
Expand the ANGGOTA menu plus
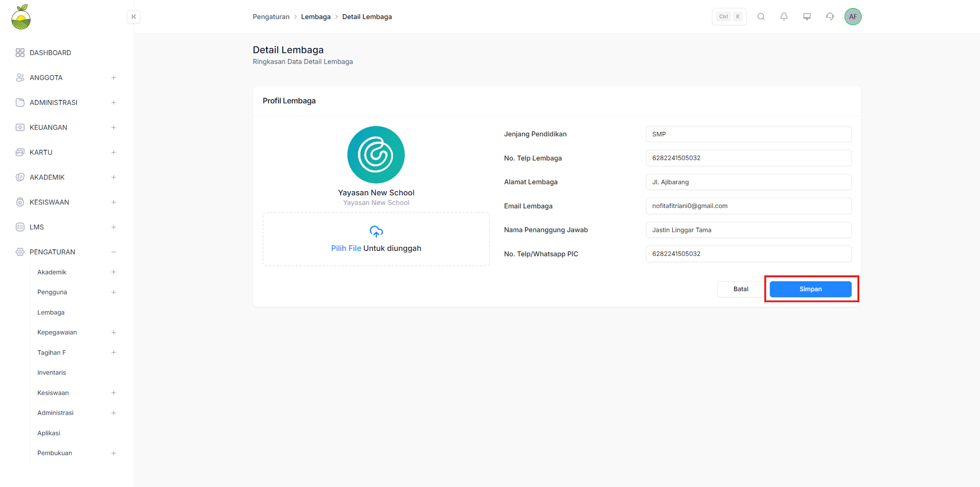(113, 78)
